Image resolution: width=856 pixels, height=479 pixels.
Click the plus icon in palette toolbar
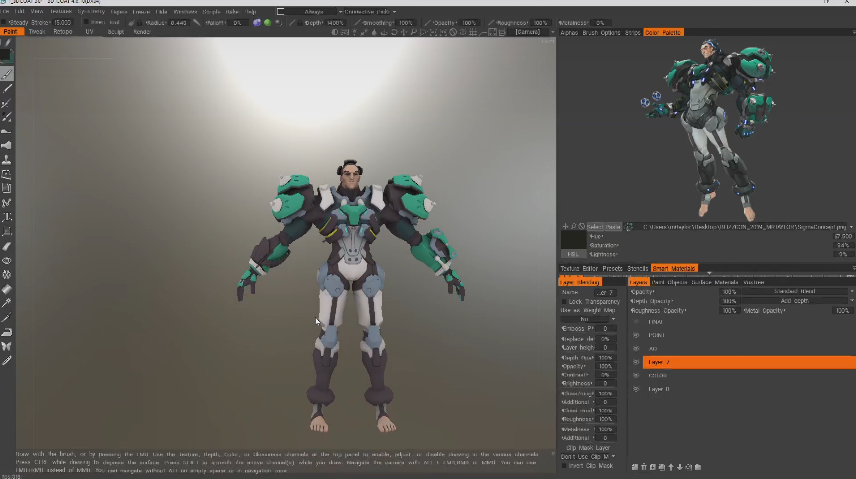(566, 227)
